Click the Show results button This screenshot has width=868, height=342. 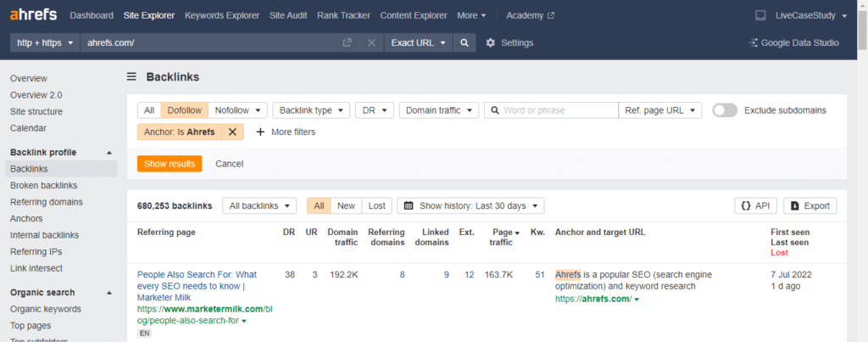(x=170, y=164)
